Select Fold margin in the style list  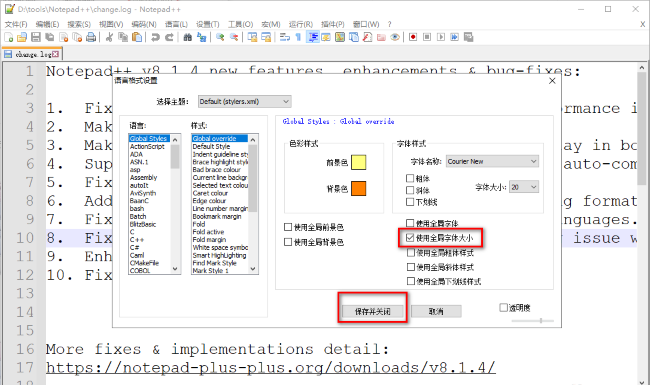209,240
